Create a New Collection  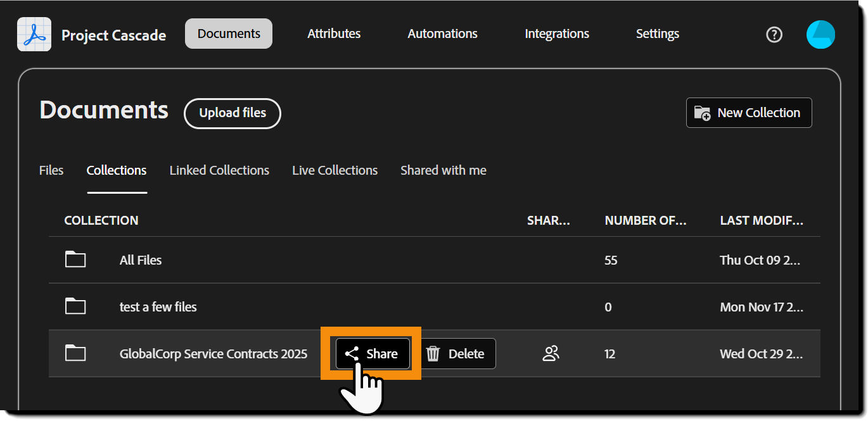coord(749,113)
